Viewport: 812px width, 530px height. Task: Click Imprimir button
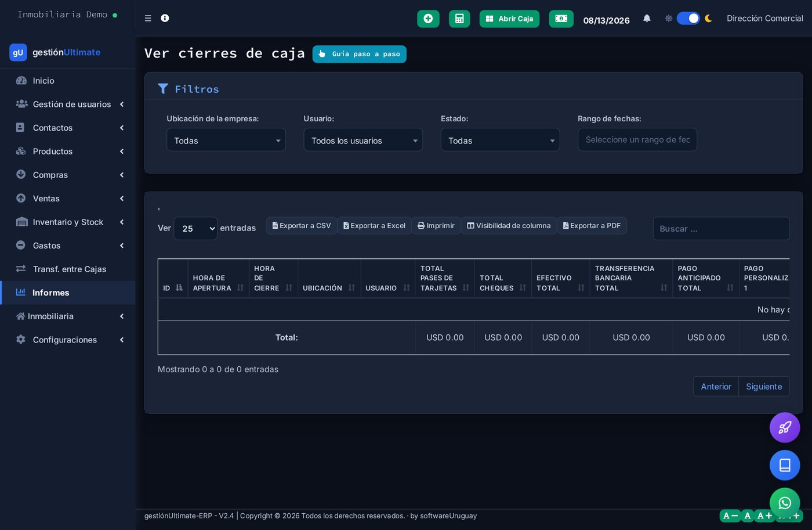[x=436, y=225]
